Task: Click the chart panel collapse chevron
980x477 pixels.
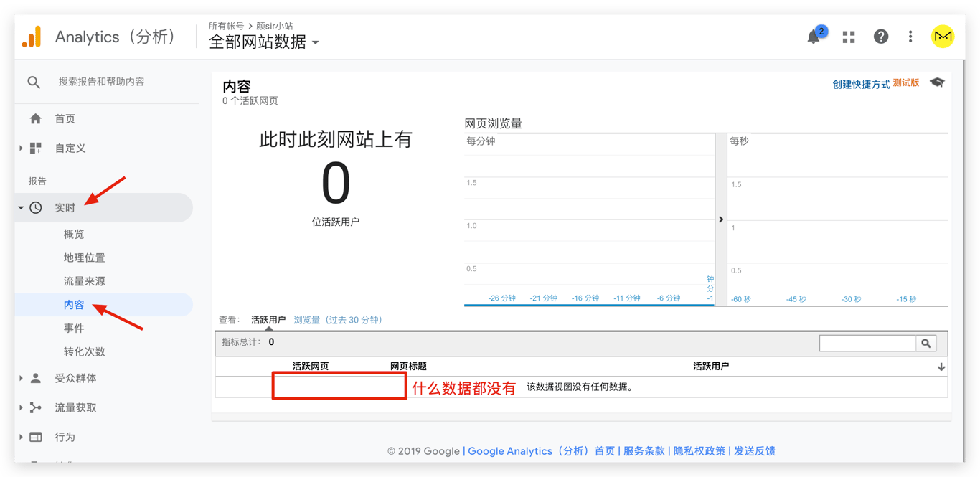Action: pyautogui.click(x=721, y=219)
